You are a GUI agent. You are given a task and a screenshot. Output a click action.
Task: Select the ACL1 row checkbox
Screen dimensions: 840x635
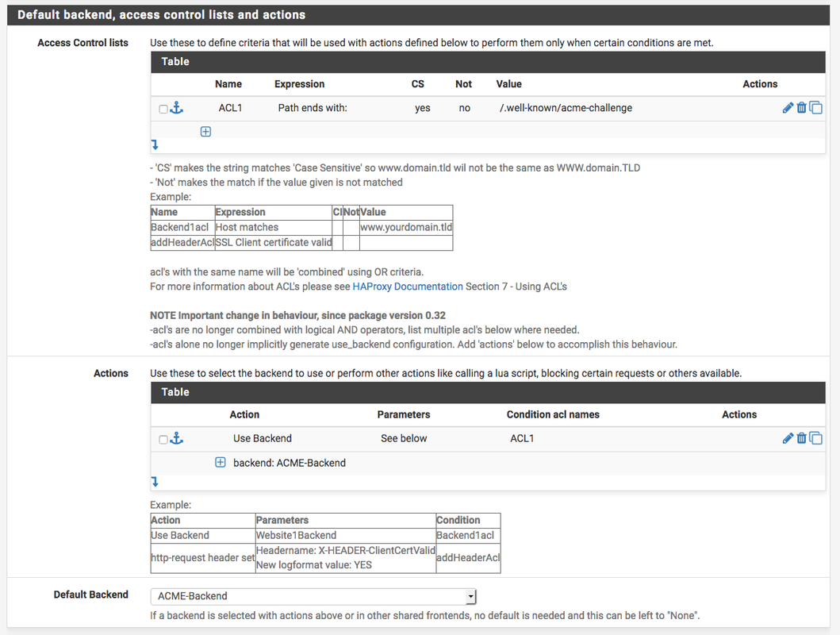click(163, 109)
